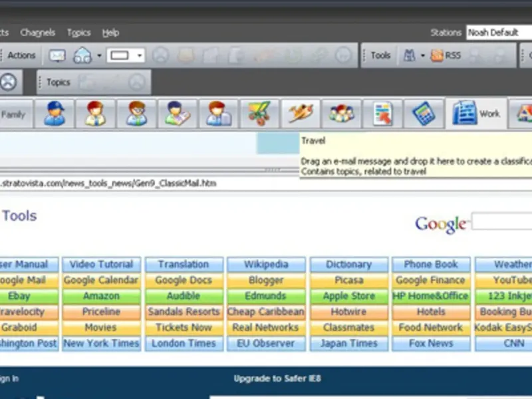
Task: Open the Google Docs link
Action: (x=184, y=280)
